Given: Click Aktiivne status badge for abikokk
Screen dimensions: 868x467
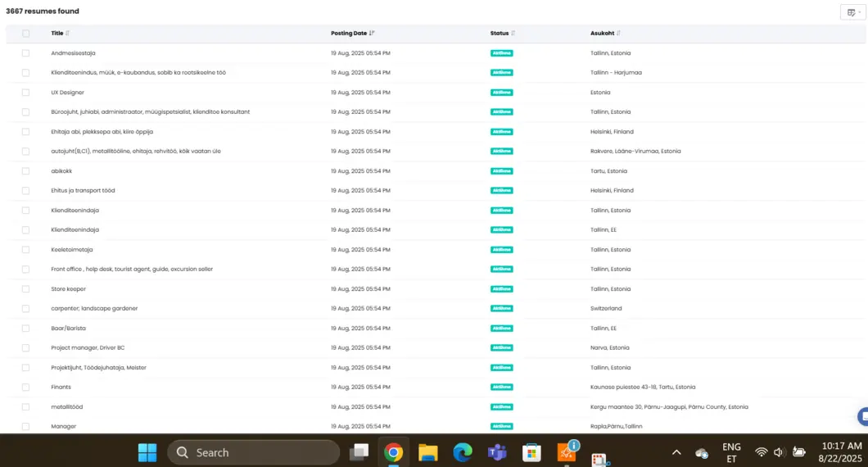Looking at the screenshot, I should (502, 171).
